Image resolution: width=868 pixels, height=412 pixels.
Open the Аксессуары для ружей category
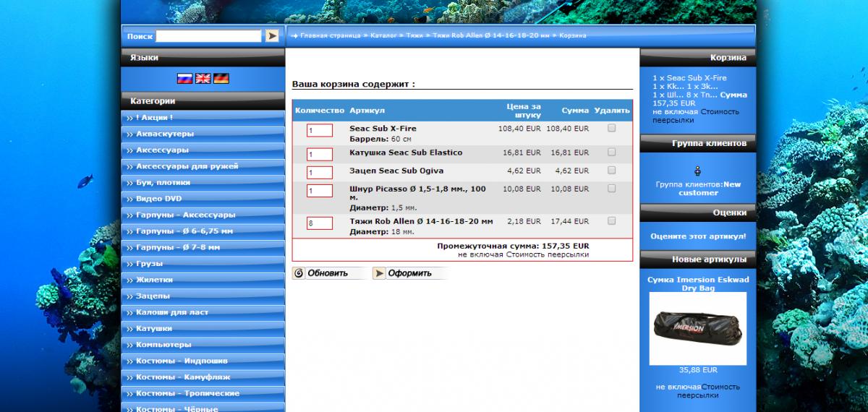(x=187, y=166)
